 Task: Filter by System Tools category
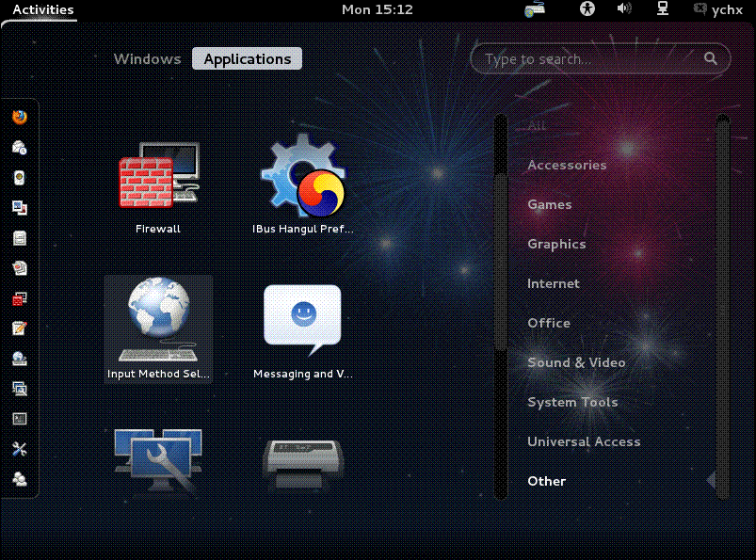pos(572,402)
